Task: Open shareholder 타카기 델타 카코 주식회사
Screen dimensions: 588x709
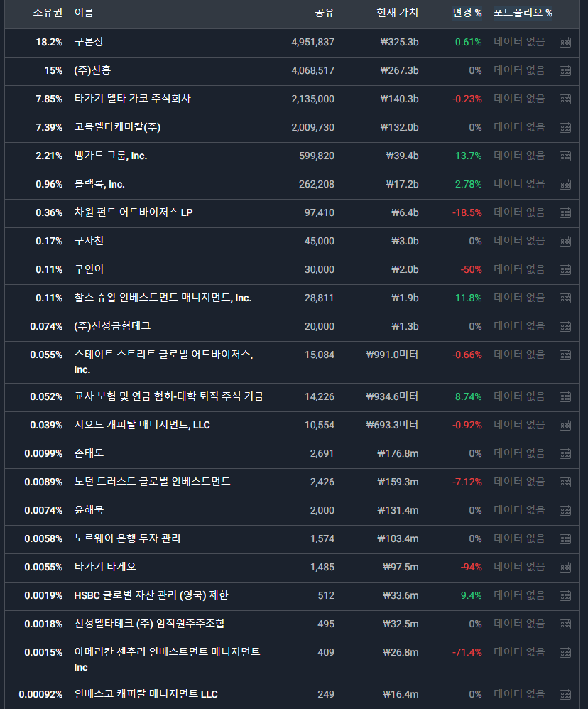Action: click(x=132, y=99)
